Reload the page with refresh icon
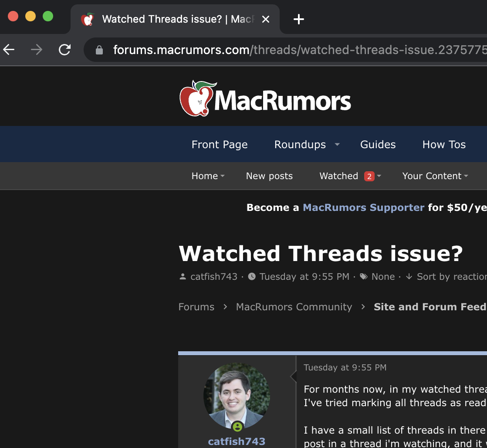Viewport: 487px width, 448px height. (x=64, y=50)
